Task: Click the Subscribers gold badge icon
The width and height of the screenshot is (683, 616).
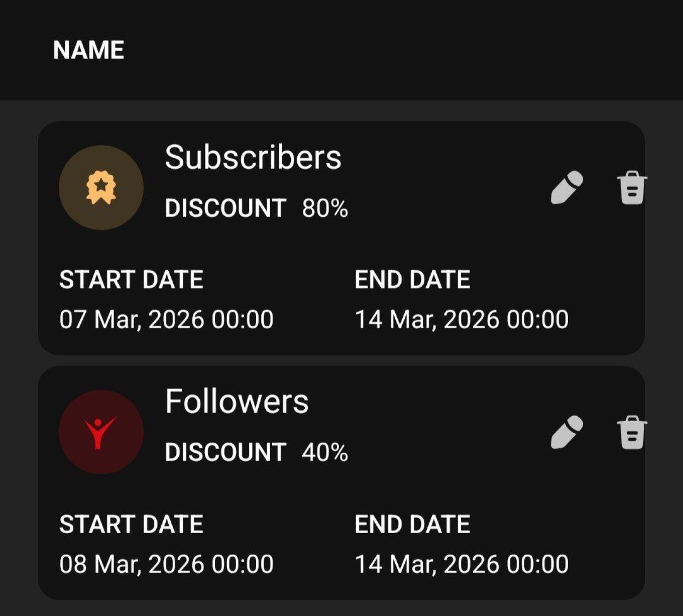Action: coord(101,188)
